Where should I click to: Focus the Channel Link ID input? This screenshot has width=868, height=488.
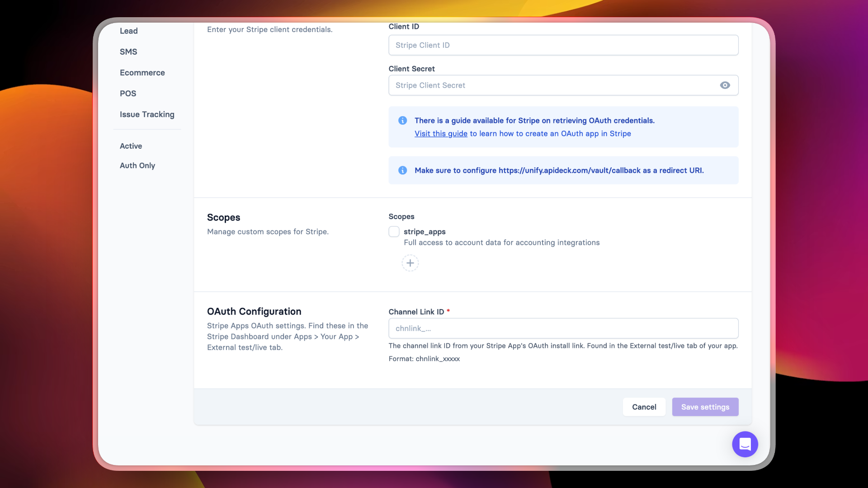click(563, 328)
